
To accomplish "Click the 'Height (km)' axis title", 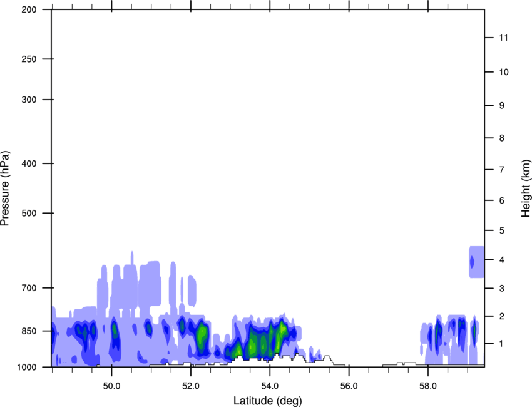I will pyautogui.click(x=526, y=188).
